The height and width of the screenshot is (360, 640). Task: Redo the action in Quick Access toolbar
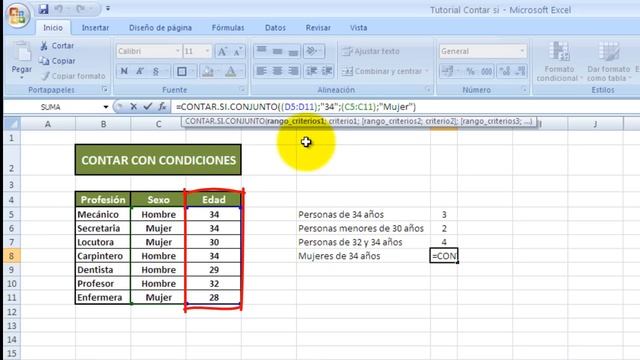click(x=81, y=9)
